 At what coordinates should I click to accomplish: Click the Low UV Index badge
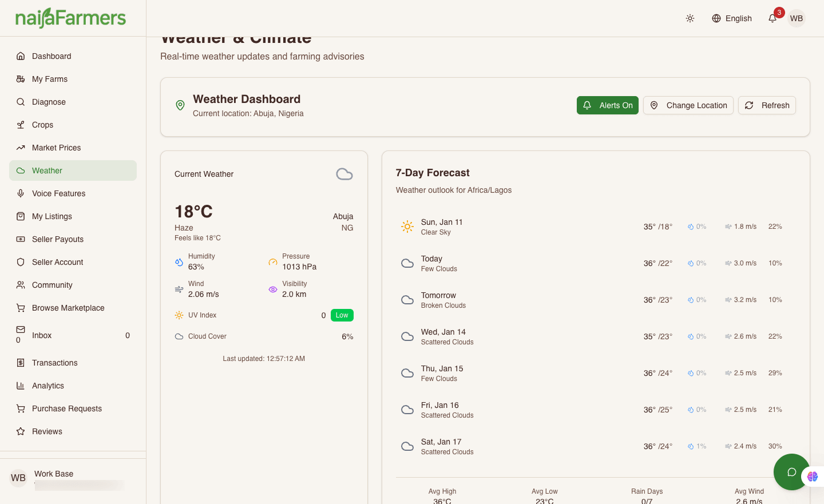[x=342, y=315]
